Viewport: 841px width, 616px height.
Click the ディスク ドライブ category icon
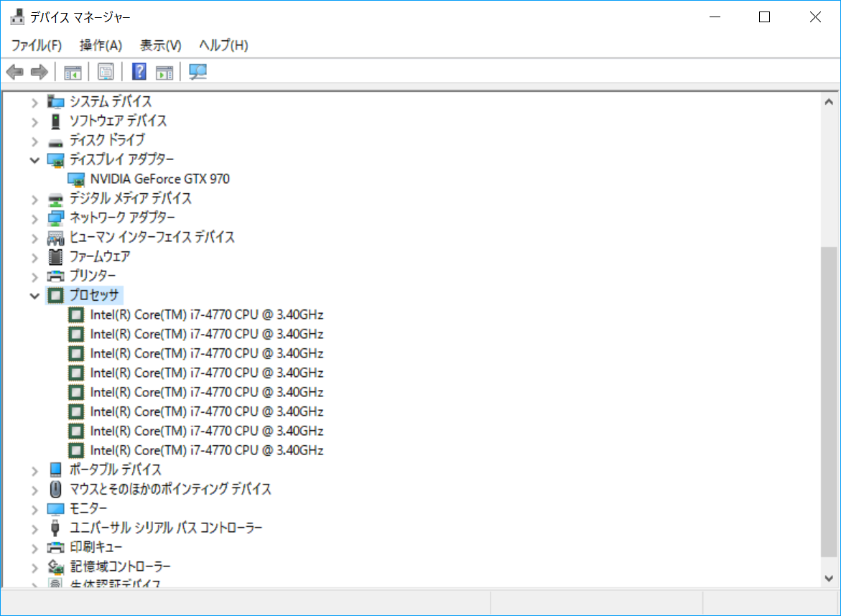(x=56, y=143)
